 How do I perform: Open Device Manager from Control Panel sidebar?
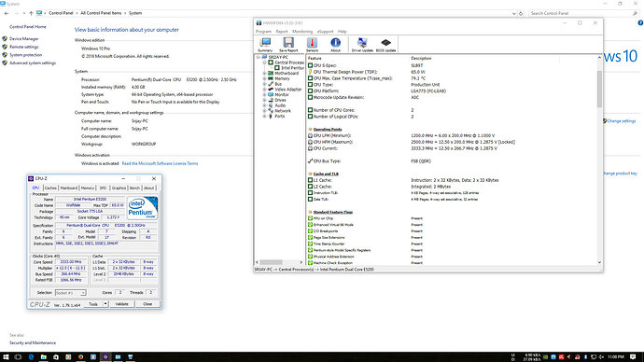[24, 38]
